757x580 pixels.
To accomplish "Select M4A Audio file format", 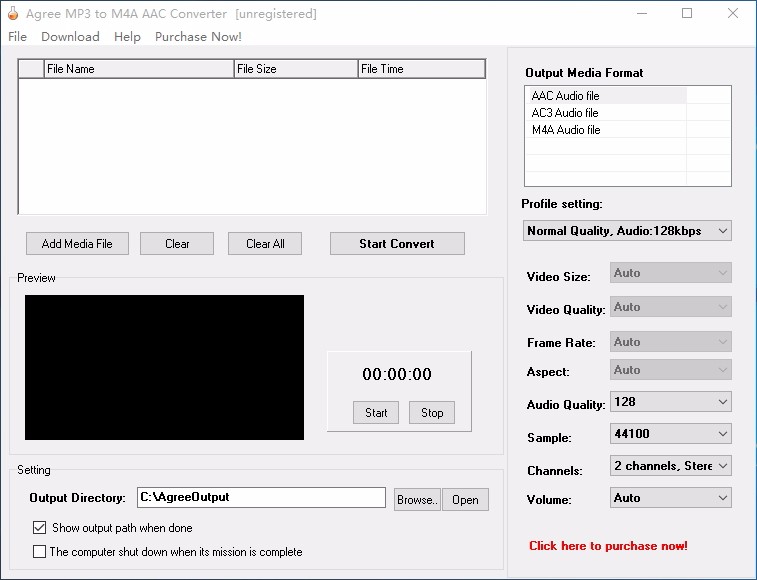I will point(606,129).
